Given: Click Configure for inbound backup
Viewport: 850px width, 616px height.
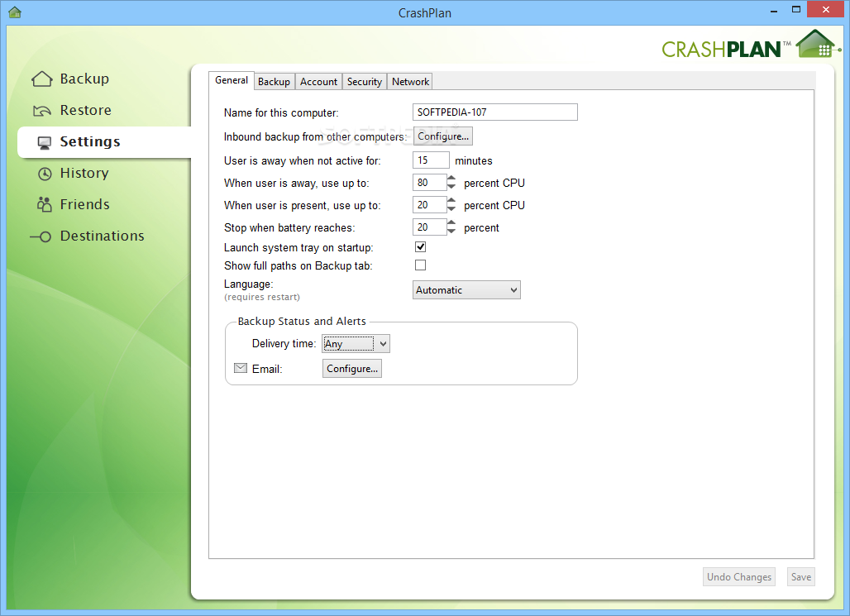Looking at the screenshot, I should [x=443, y=136].
